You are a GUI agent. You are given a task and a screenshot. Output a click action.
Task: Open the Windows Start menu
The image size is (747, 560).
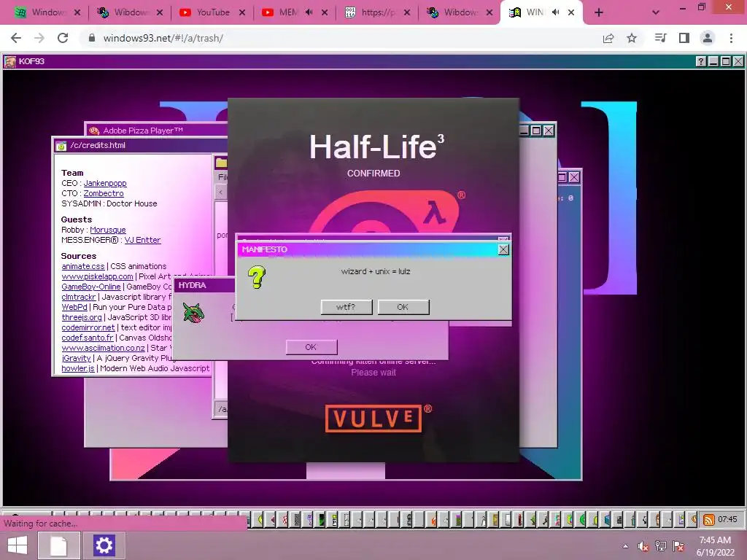(18, 545)
